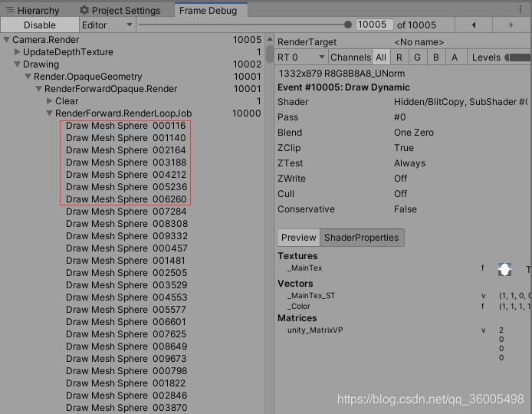The width and height of the screenshot is (532, 414).
Task: Click the scrollbar up arrow
Action: pyautogui.click(x=270, y=39)
